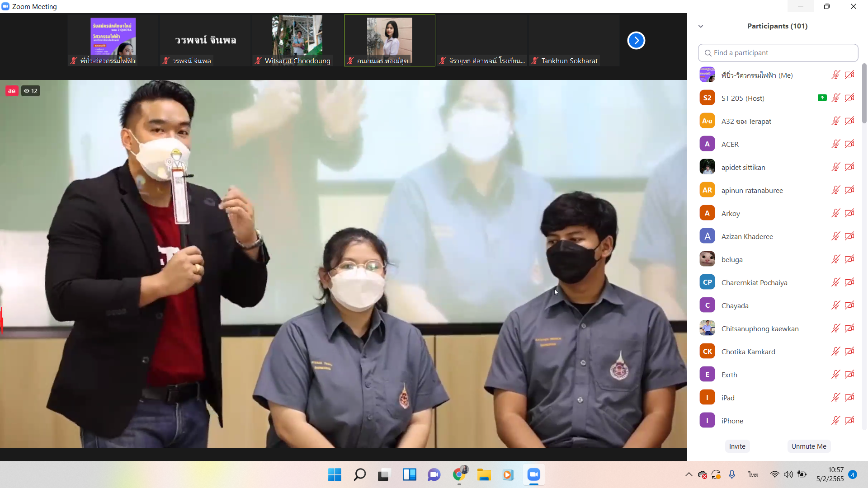Select Chotika Kamkard in participant list

pos(748,352)
